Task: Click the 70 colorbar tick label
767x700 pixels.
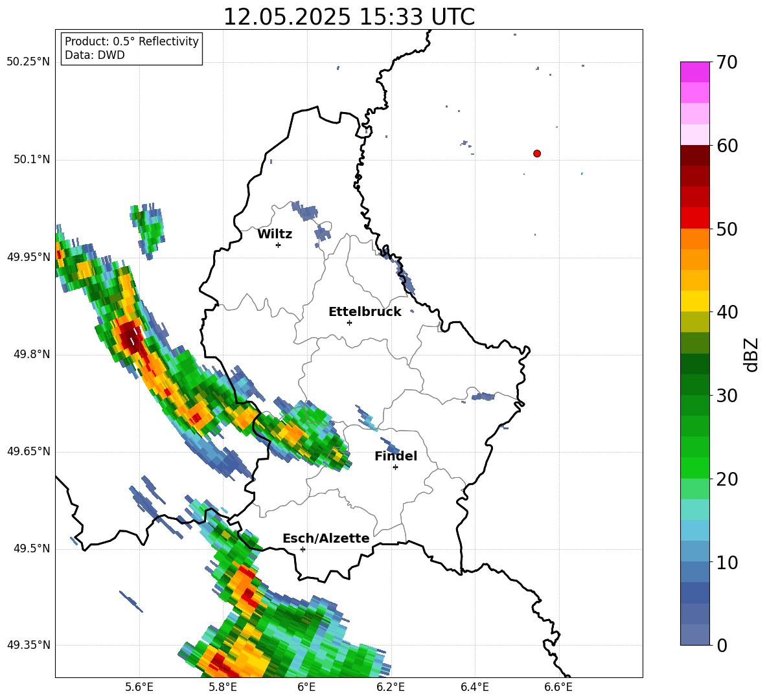Action: (727, 63)
